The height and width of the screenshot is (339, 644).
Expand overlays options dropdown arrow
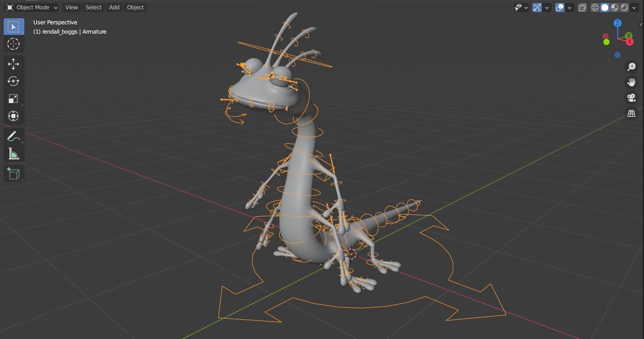point(569,7)
